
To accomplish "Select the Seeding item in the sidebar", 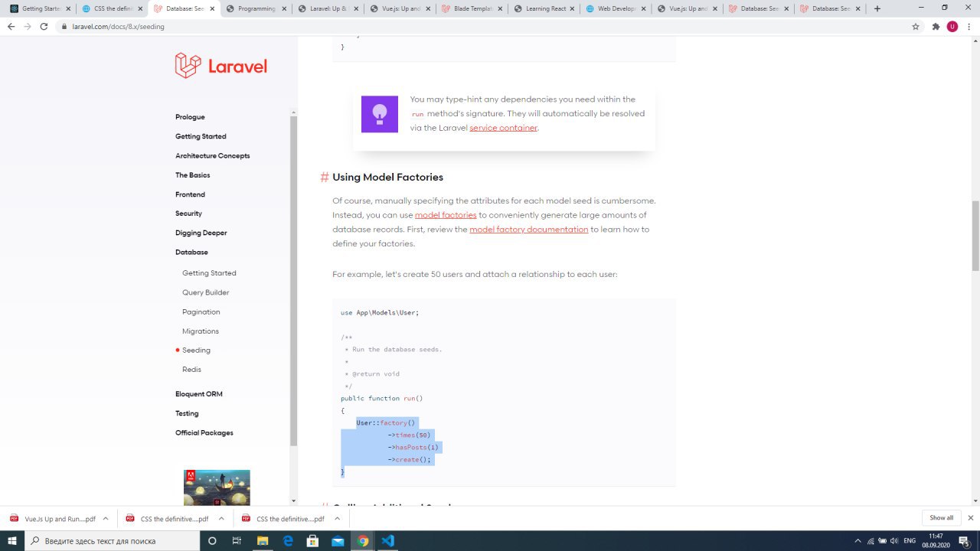I will point(196,350).
